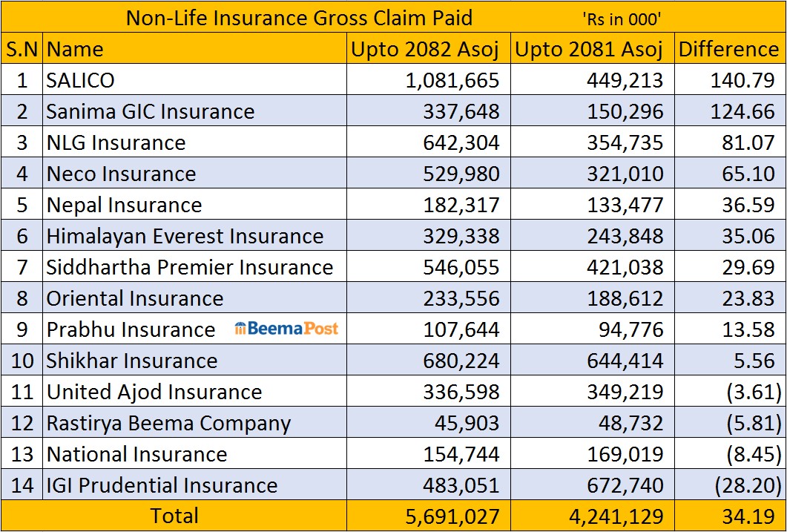This screenshot has width=787, height=532.
Task: Select NLG Insurance 2082 value 642,304
Action: [x=461, y=142]
